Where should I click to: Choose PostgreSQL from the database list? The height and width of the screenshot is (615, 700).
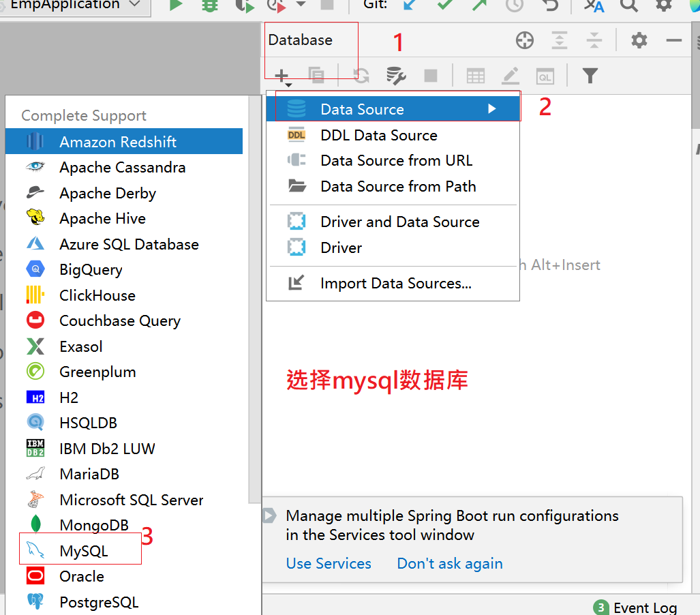(x=99, y=602)
